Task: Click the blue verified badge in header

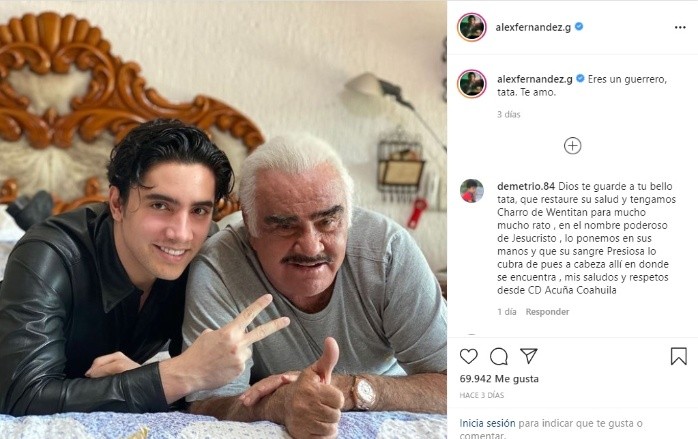Action: click(x=579, y=26)
